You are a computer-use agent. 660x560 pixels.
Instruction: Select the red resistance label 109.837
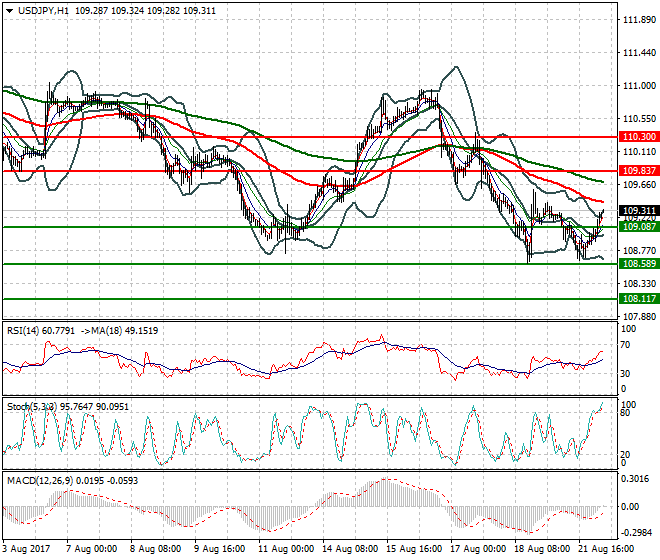[x=639, y=171]
